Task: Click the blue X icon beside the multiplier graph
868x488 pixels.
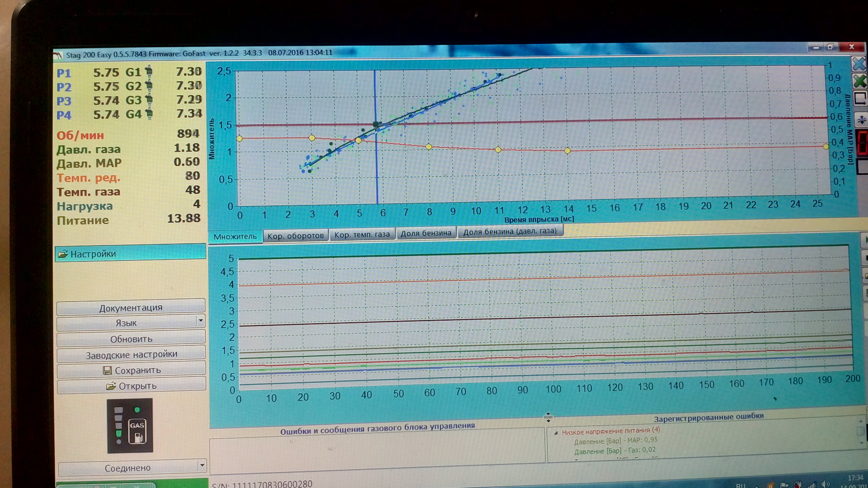Action: [x=859, y=64]
